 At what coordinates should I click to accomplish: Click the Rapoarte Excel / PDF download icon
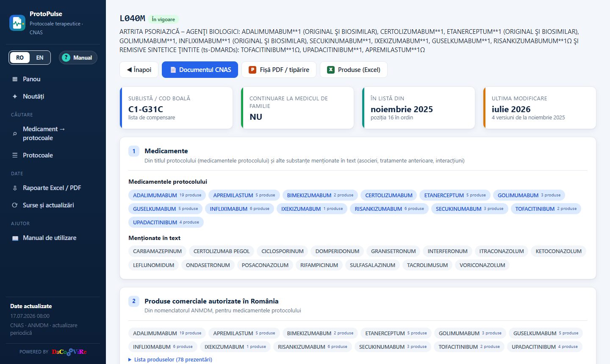click(x=15, y=188)
